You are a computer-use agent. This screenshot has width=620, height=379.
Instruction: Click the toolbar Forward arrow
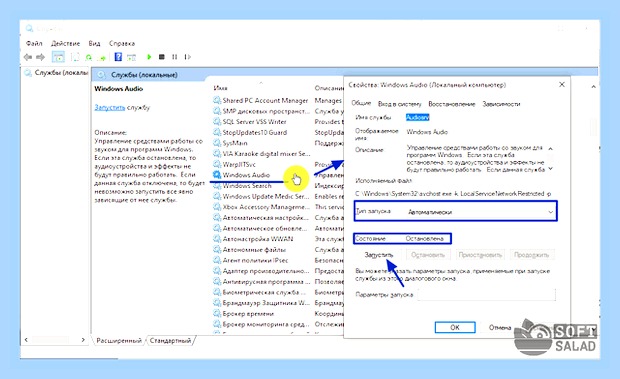(x=40, y=57)
